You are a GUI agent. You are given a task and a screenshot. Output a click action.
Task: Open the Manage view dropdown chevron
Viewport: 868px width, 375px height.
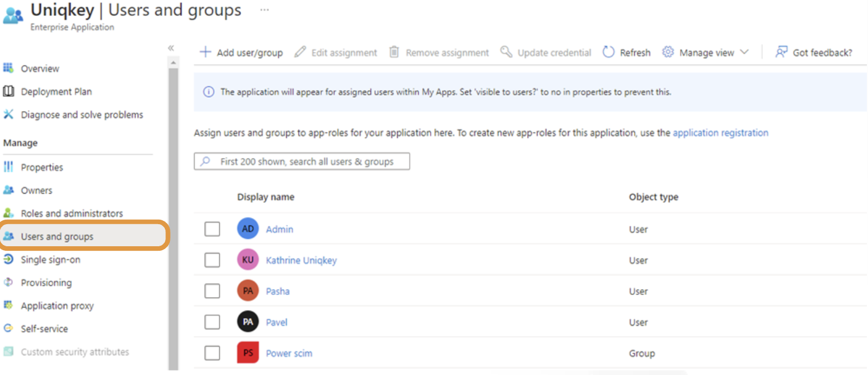744,52
